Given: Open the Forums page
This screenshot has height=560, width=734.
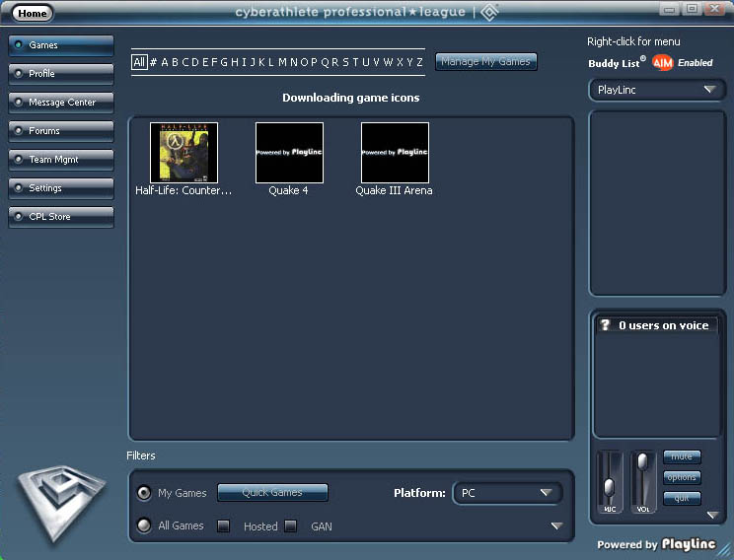Looking at the screenshot, I should [61, 131].
